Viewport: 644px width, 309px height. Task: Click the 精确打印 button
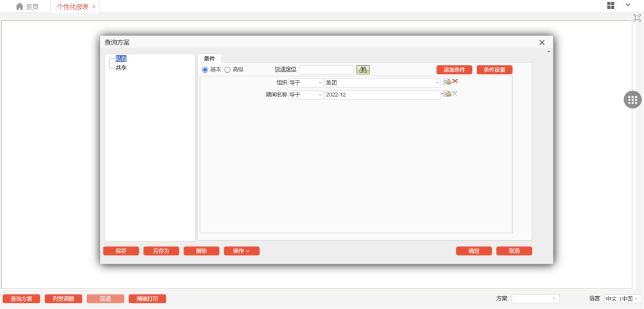coord(148,299)
